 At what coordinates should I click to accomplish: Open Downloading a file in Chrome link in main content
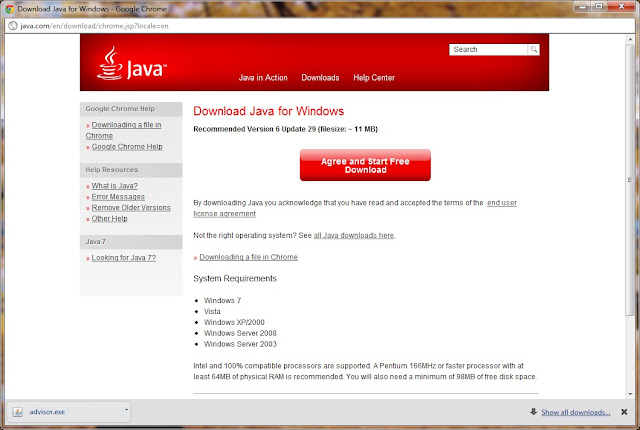[x=248, y=257]
